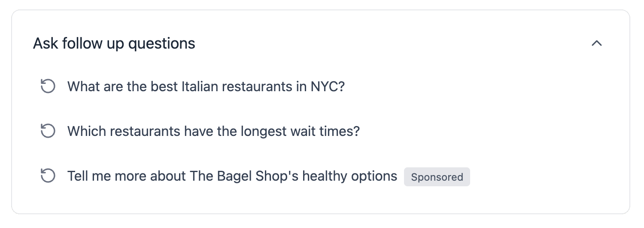Collapse the follow up questions section
The width and height of the screenshot is (644, 228).
click(597, 43)
